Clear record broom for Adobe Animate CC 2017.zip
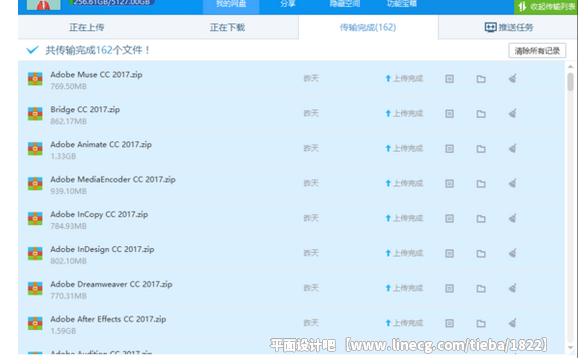This screenshot has height=364, width=588. click(x=512, y=148)
